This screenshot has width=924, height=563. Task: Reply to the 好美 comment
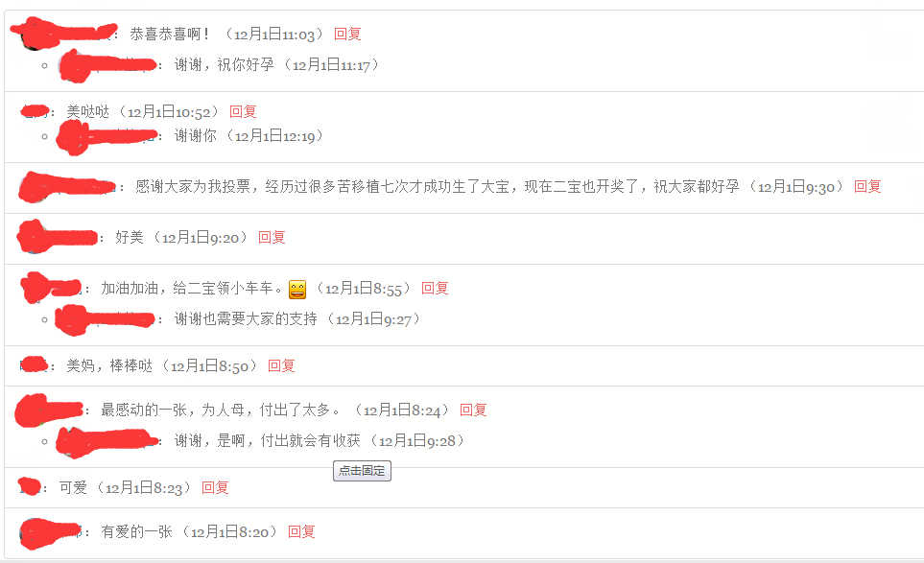click(272, 237)
